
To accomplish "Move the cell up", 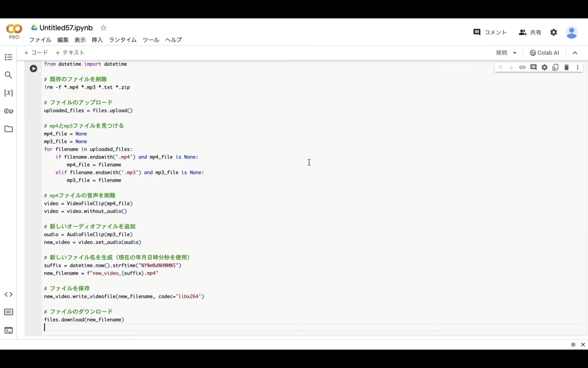I will (x=500, y=67).
